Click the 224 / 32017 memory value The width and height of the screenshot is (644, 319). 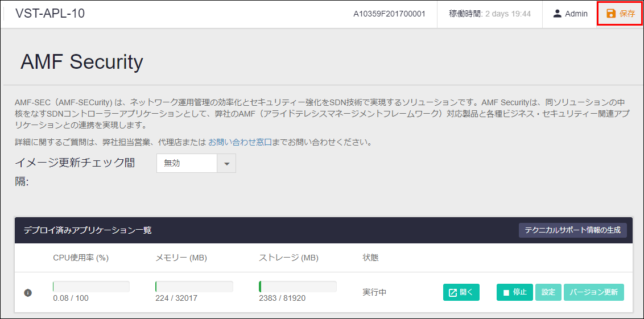click(176, 298)
